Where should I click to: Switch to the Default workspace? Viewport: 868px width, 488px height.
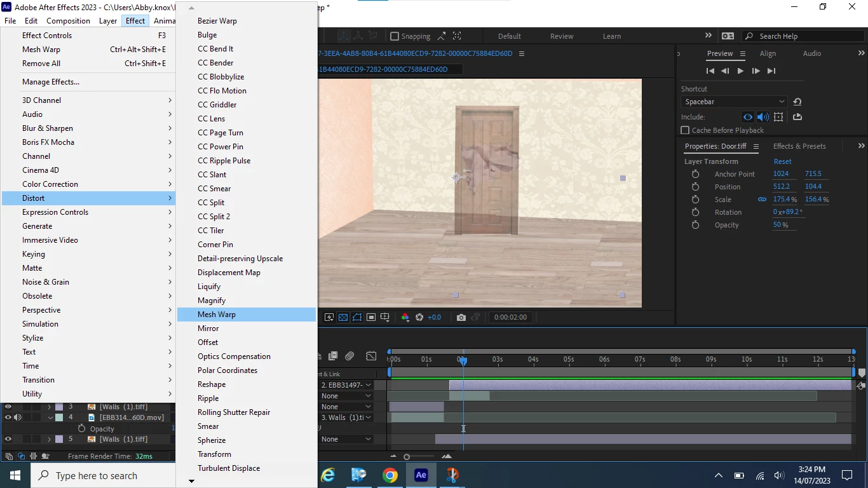(x=510, y=36)
